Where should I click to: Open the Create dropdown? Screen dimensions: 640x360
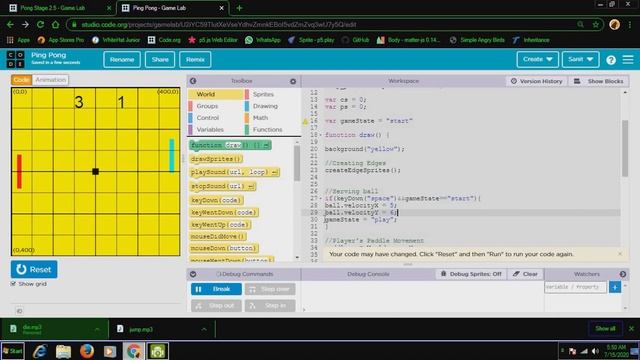point(538,59)
